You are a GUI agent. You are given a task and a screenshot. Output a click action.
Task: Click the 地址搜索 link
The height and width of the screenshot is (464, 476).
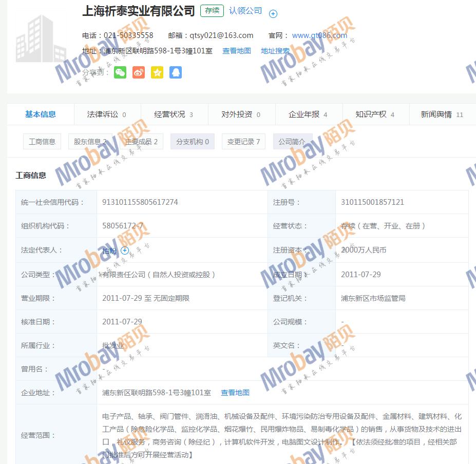[x=275, y=51]
